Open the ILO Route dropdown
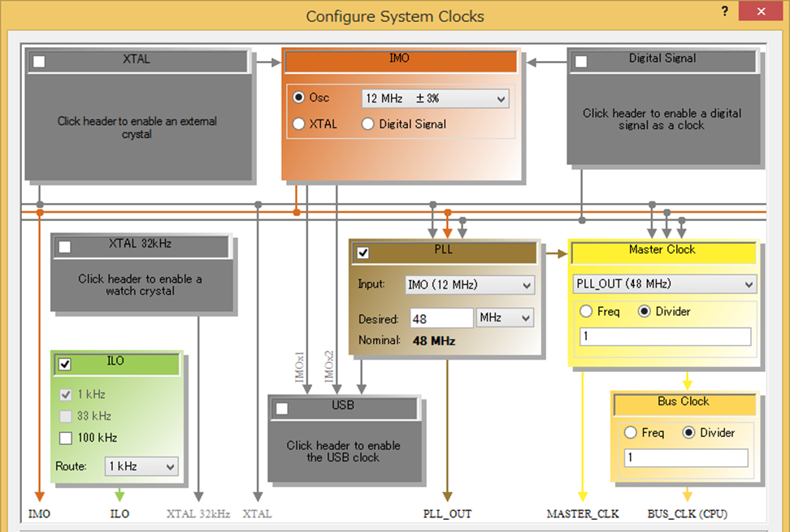790x532 pixels. pos(141,466)
